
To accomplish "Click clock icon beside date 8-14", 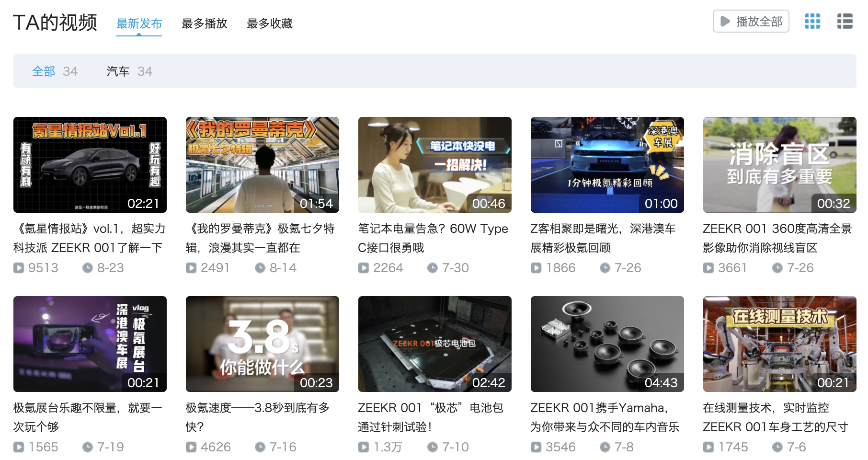I will click(260, 268).
